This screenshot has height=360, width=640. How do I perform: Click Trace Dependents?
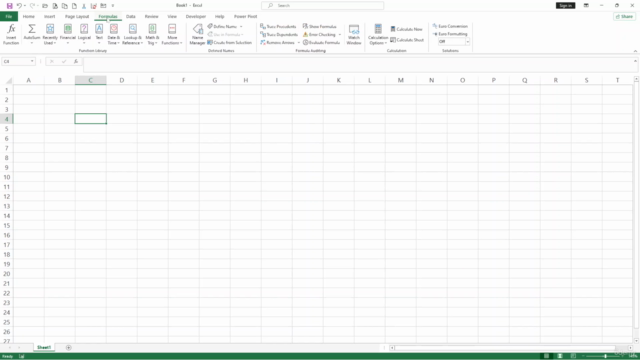(x=279, y=35)
